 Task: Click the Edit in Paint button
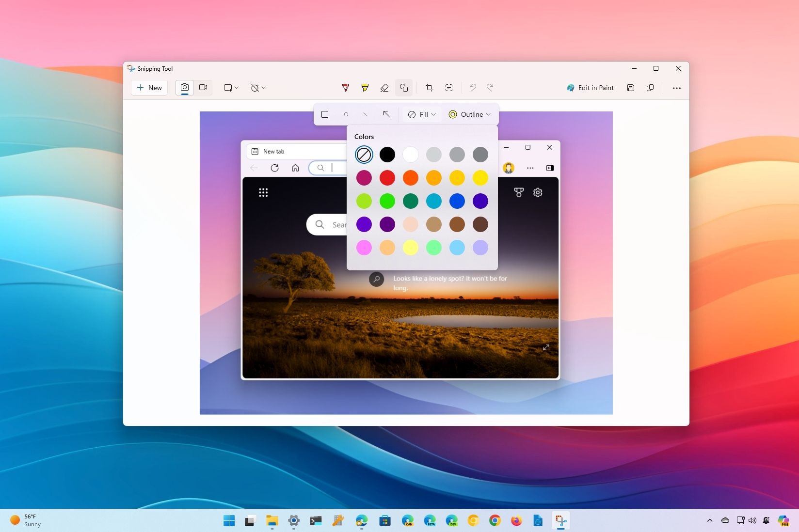coord(590,88)
